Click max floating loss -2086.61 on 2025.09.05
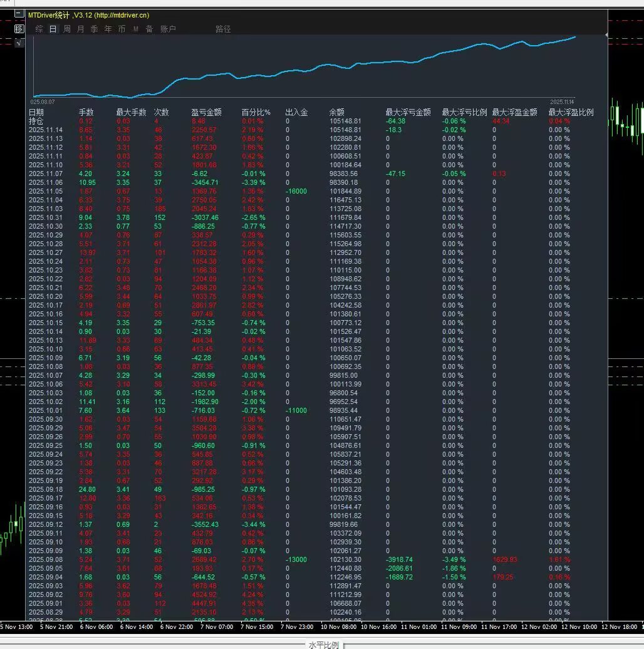This screenshot has height=649, width=644. point(399,568)
